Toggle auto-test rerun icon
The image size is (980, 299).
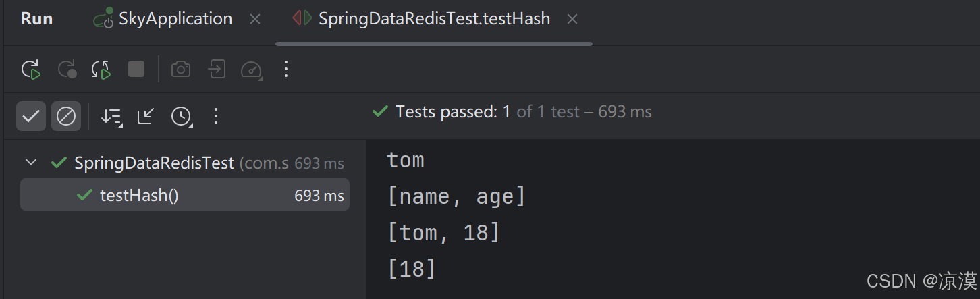point(101,70)
